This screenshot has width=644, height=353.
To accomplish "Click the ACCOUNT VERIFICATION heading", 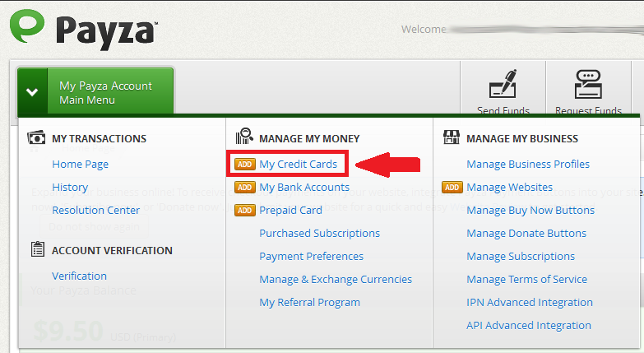I will pos(112,251).
